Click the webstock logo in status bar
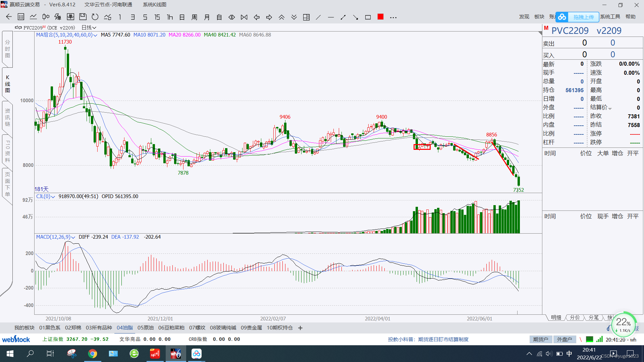 coord(16,339)
